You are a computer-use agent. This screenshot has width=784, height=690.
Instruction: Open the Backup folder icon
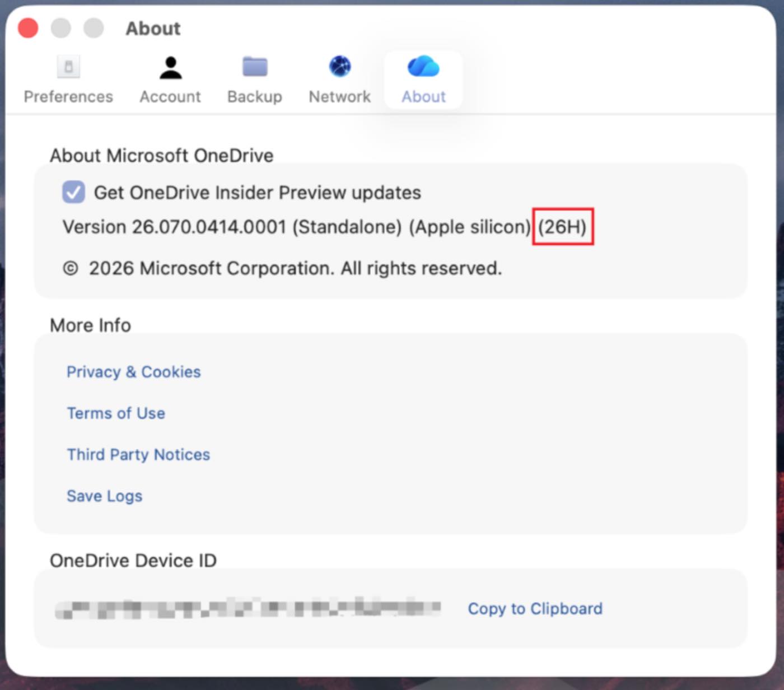point(255,67)
